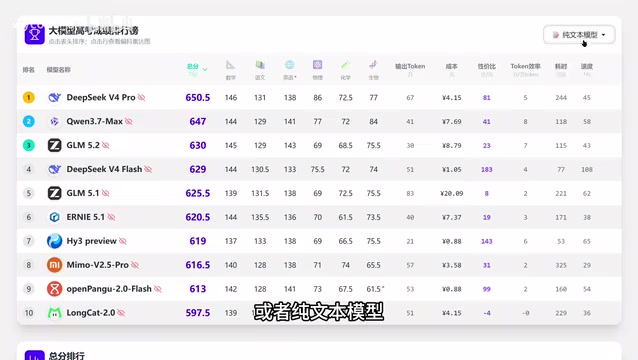Toggle hidden-eye icon beside openPangu-2.0-Flash

pos(158,289)
